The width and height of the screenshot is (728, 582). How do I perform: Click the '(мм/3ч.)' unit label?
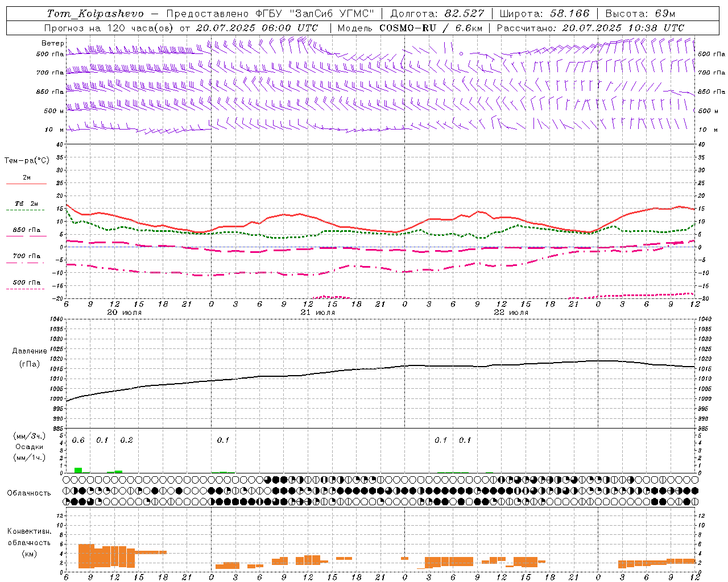(x=29, y=436)
